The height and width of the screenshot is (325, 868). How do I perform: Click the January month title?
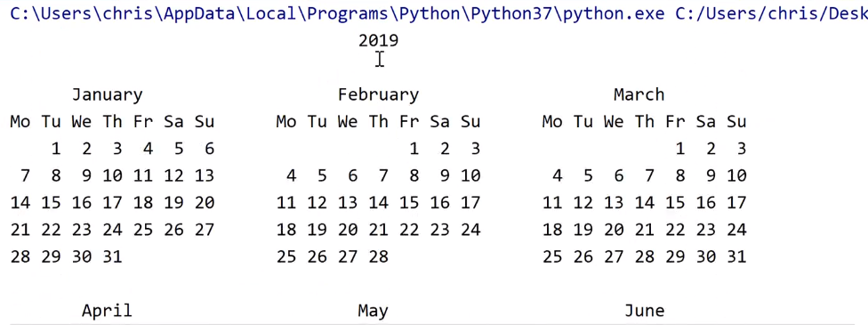click(107, 95)
